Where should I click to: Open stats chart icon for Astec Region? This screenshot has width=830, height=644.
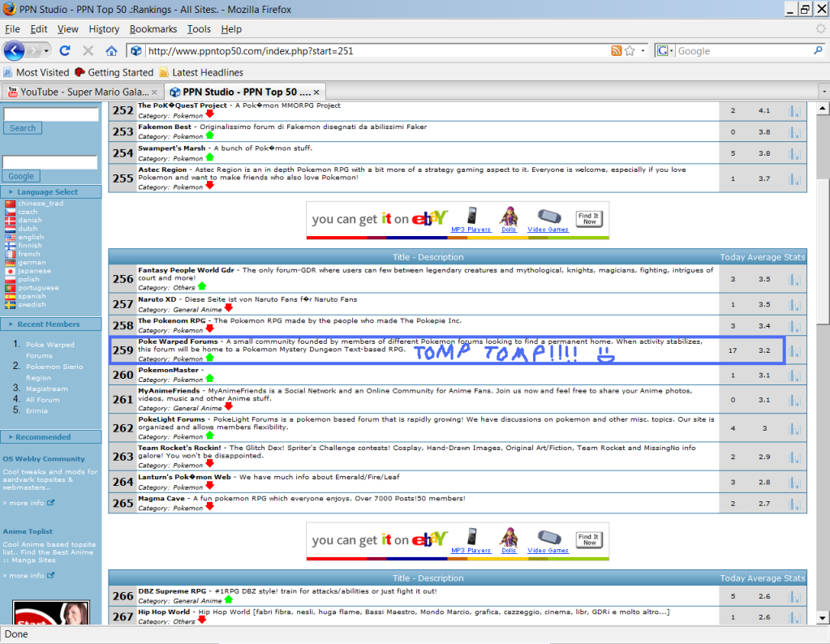[x=795, y=179]
